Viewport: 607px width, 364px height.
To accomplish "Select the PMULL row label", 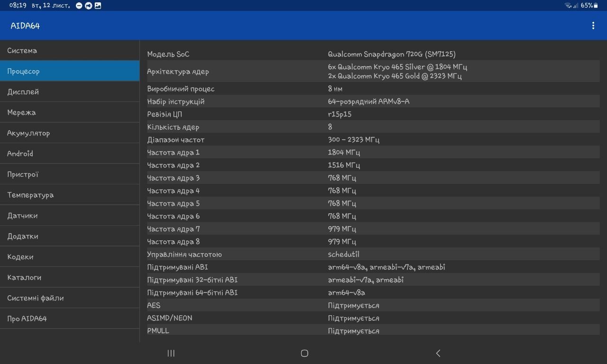I will coord(158,331).
